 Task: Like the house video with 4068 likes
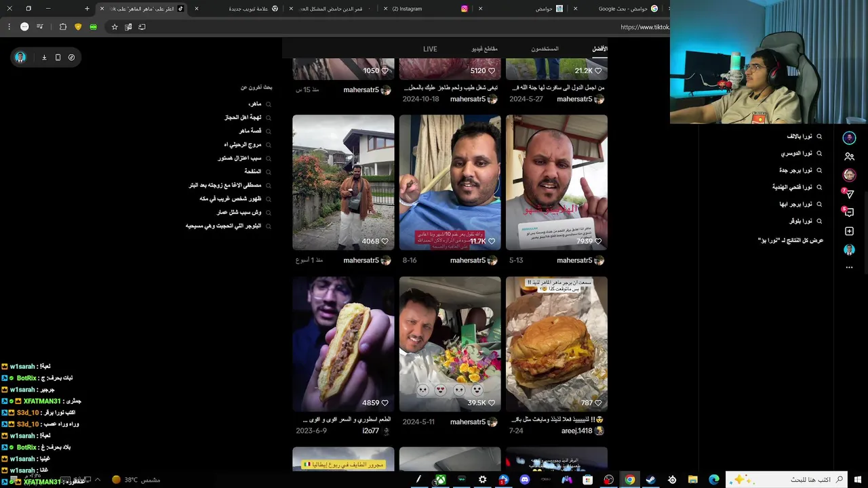[x=384, y=241]
